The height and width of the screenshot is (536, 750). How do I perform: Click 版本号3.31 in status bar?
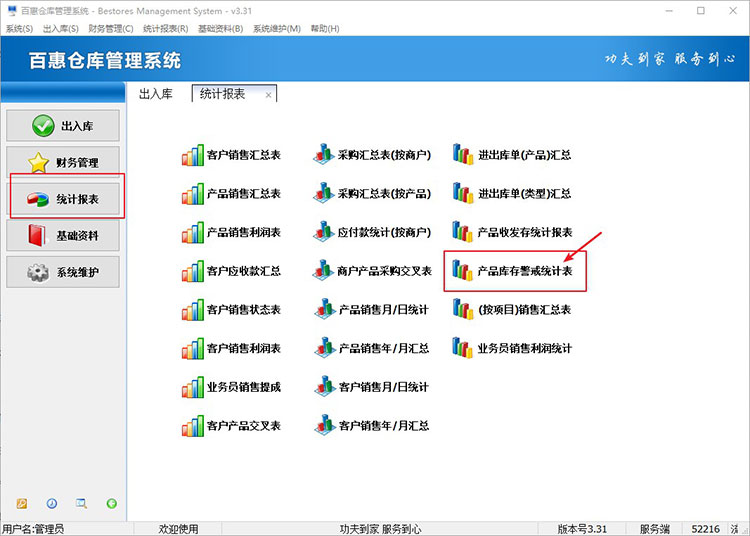pyautogui.click(x=582, y=529)
